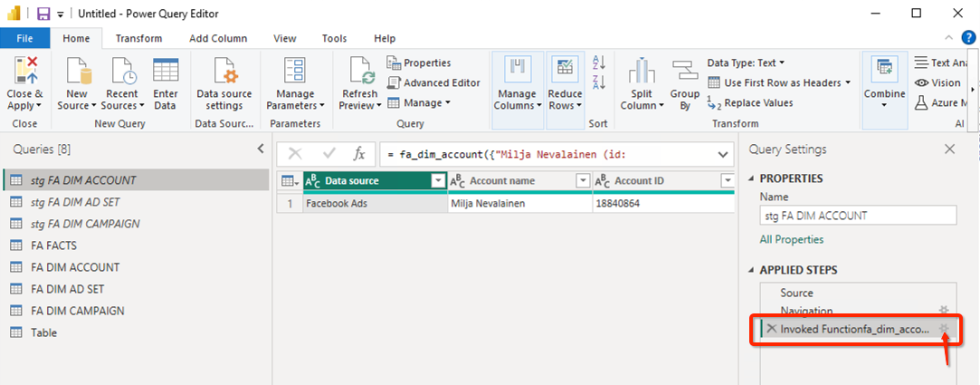The height and width of the screenshot is (385, 980).
Task: Collapse the Queries pane
Action: point(261,149)
